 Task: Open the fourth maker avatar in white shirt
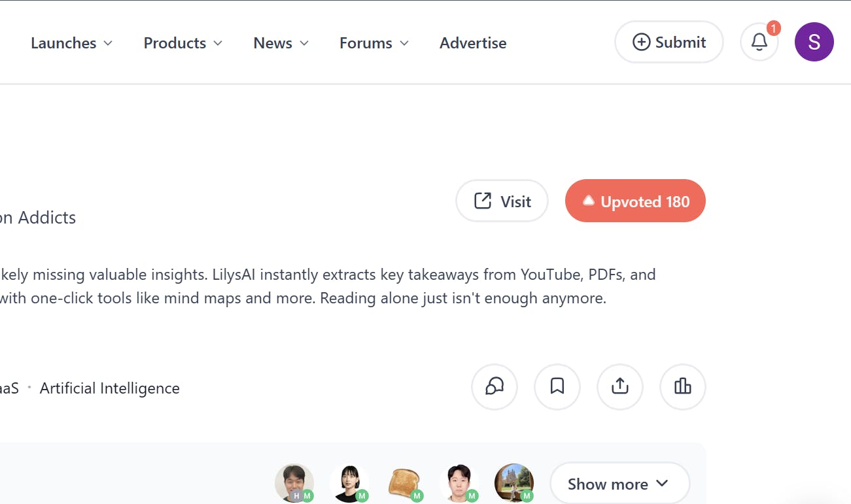[x=459, y=484]
